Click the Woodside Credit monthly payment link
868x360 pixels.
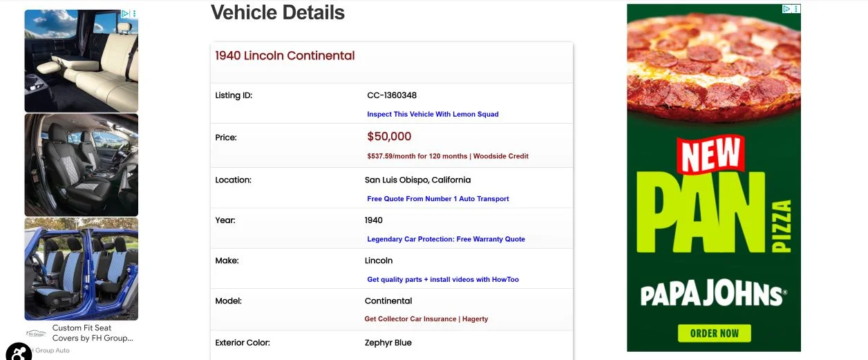pyautogui.click(x=448, y=156)
